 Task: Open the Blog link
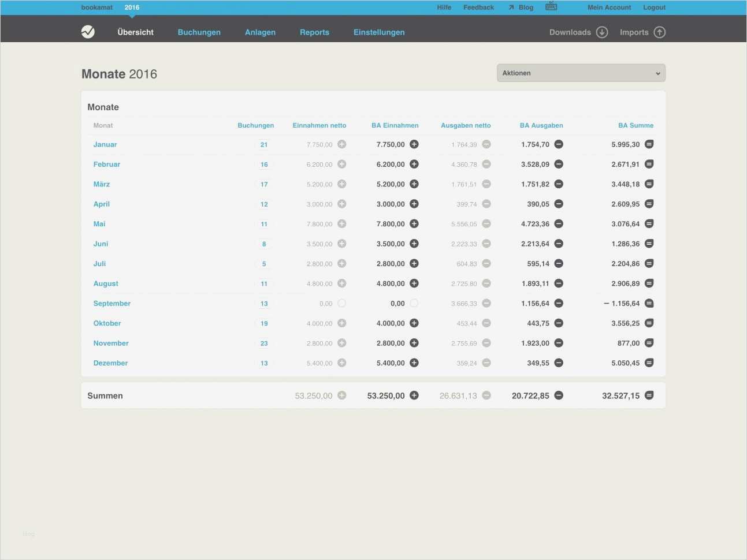click(521, 8)
